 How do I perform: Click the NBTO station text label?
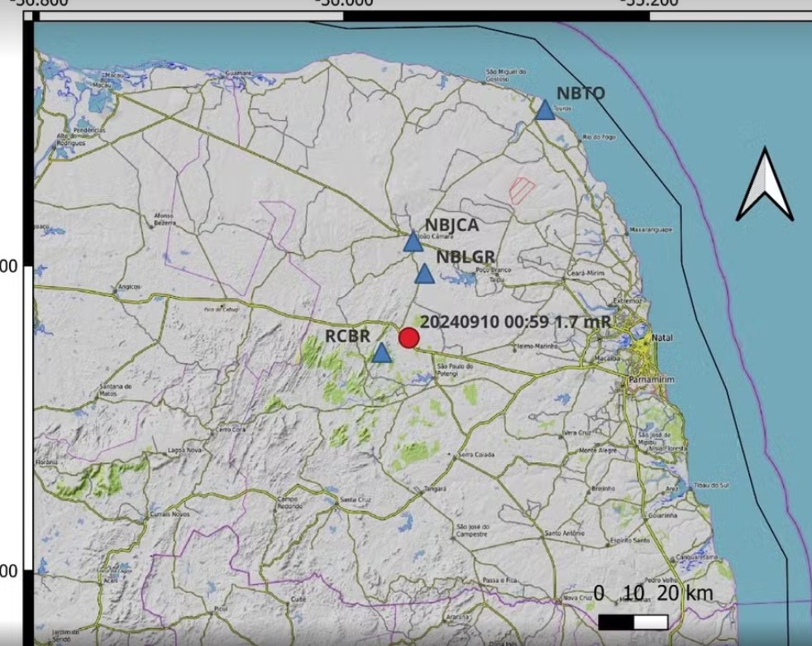pos(580,93)
